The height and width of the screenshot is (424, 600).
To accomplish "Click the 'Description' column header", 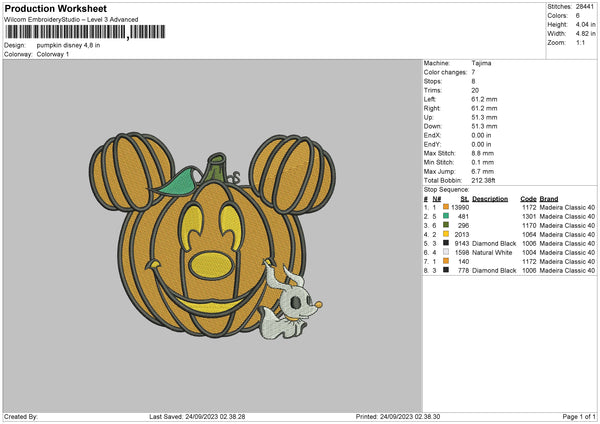I will [x=490, y=199].
